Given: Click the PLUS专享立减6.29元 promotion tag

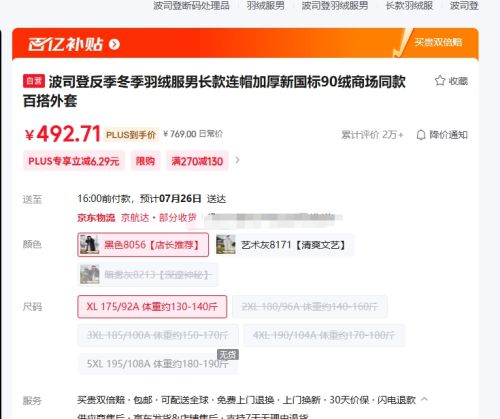Looking at the screenshot, I should pyautogui.click(x=74, y=161).
